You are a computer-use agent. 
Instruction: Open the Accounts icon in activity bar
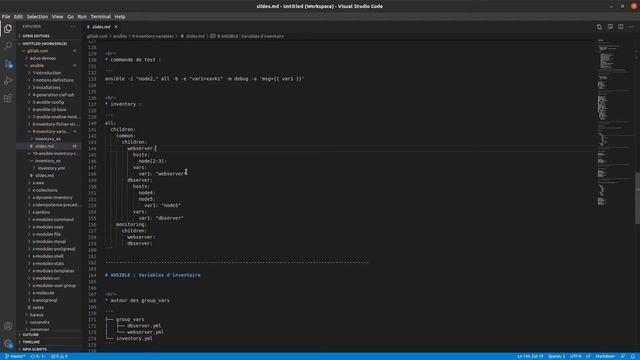coord(8,326)
